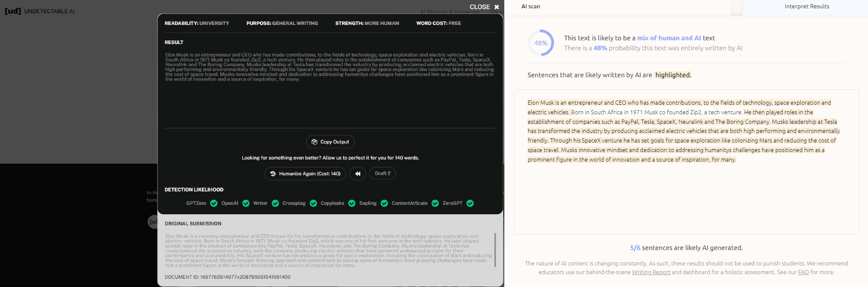868x287 pixels.
Task: Click the Crossplag detection check icon
Action: coord(313,203)
